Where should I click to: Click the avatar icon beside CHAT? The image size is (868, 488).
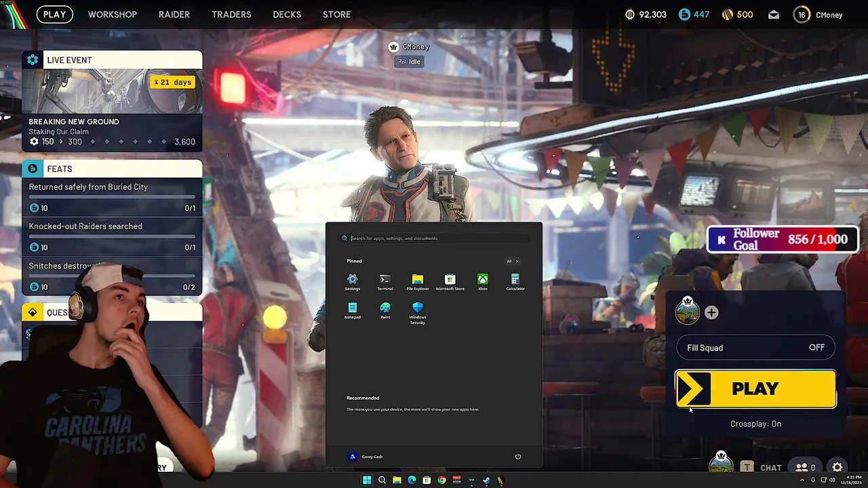click(x=721, y=464)
